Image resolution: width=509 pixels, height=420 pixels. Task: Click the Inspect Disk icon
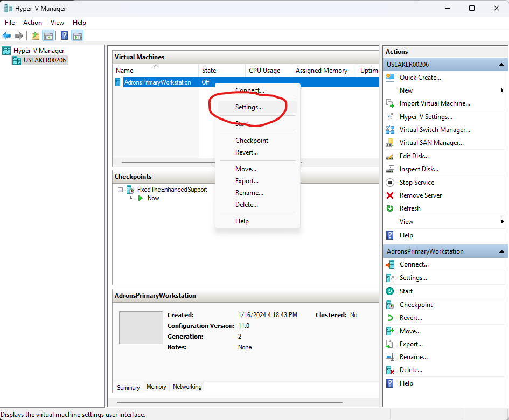(x=390, y=169)
